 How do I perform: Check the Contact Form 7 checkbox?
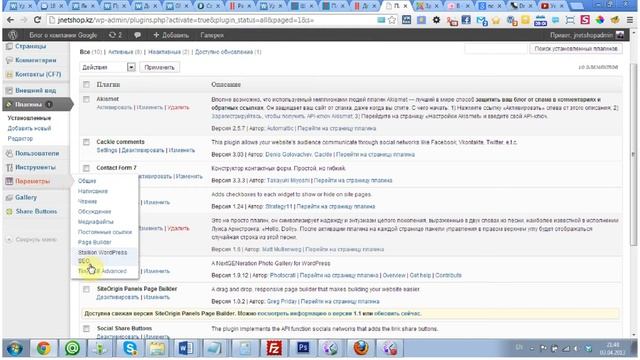tap(86, 168)
